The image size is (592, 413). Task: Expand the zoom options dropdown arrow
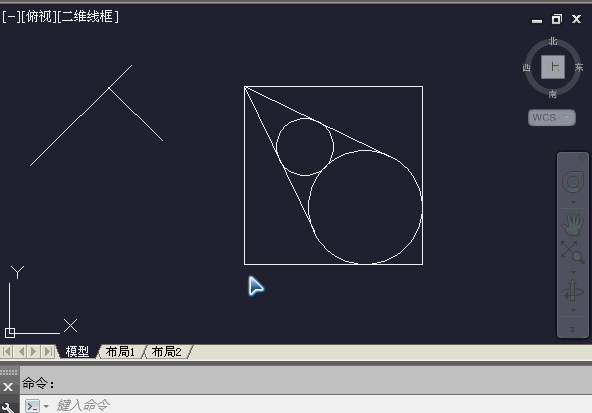click(x=573, y=272)
